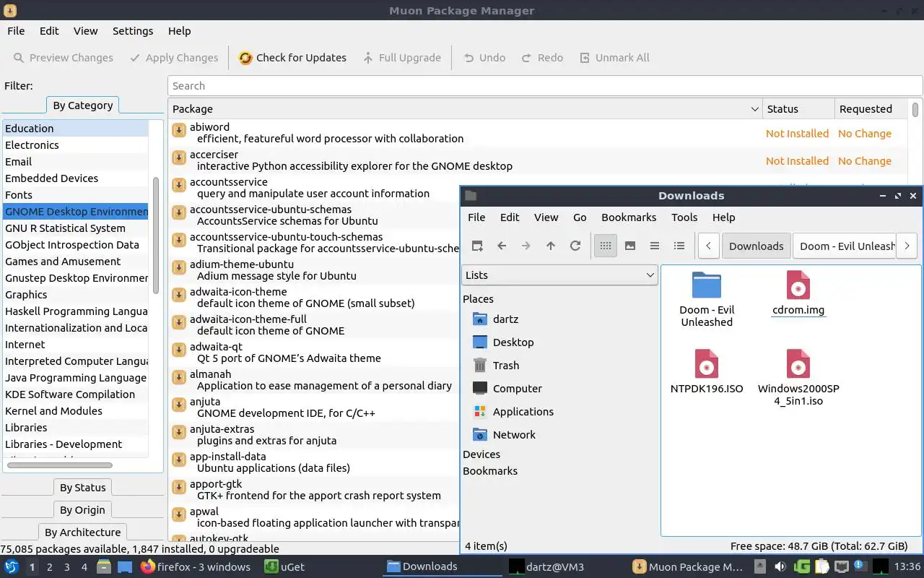Select Windows2000SP4_5in1.iso file icon

(x=798, y=363)
